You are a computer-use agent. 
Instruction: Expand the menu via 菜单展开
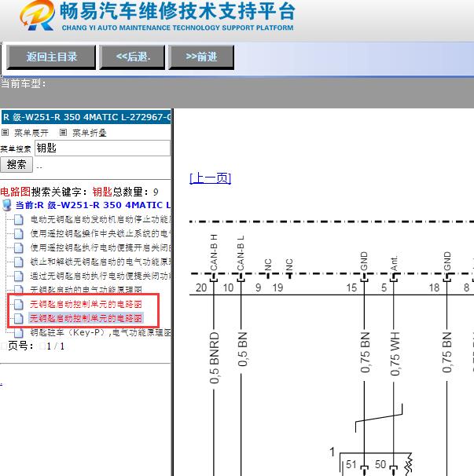31,133
